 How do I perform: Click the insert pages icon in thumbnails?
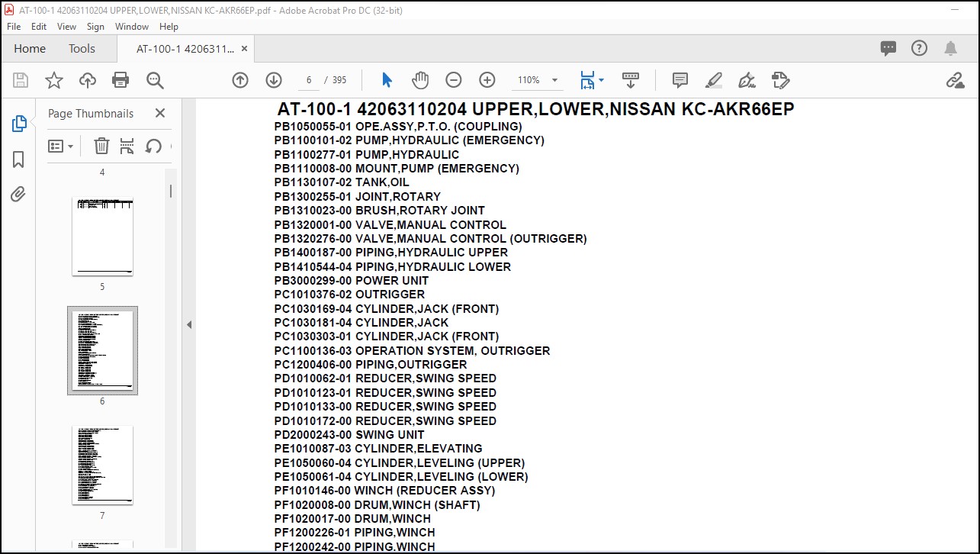(127, 146)
